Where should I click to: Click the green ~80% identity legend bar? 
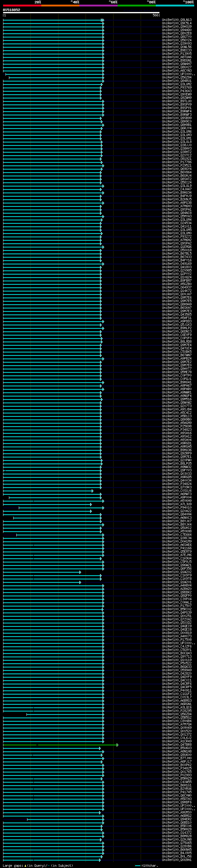(137, 6)
